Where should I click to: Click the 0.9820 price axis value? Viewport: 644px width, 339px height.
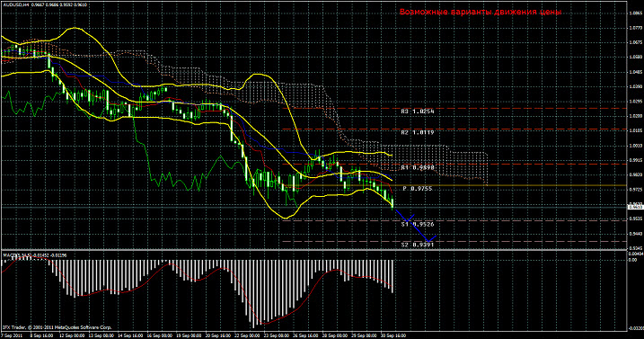tap(636, 174)
